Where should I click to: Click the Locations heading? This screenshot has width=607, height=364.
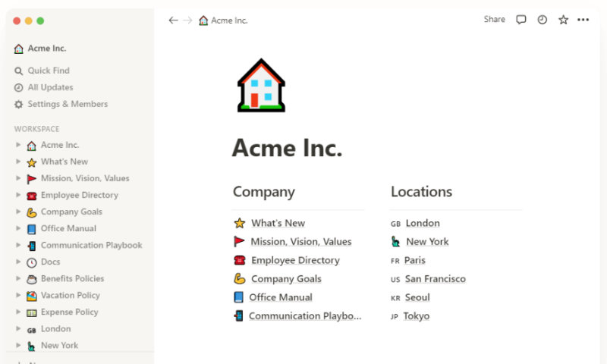(x=421, y=191)
